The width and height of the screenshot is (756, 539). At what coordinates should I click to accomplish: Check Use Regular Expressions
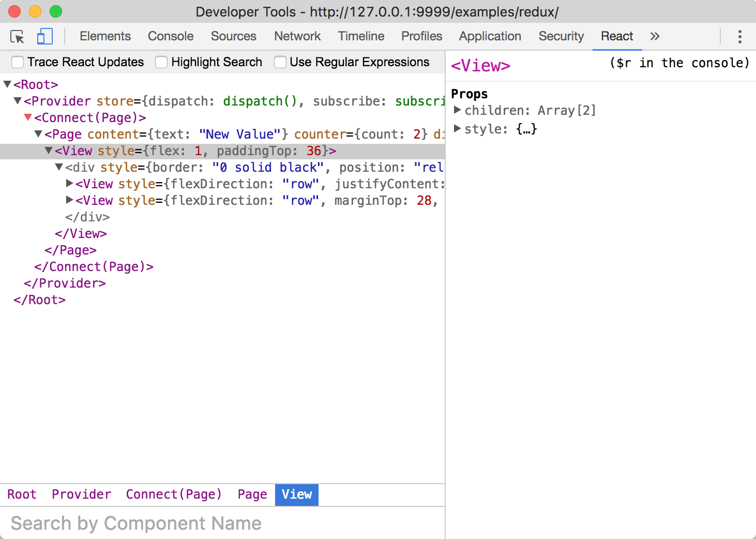pos(280,62)
